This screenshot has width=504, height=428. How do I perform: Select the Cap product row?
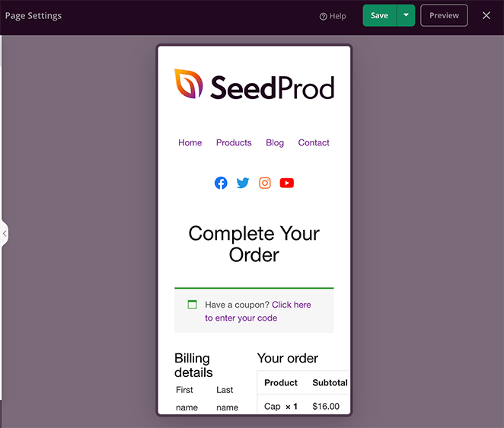[x=303, y=406]
